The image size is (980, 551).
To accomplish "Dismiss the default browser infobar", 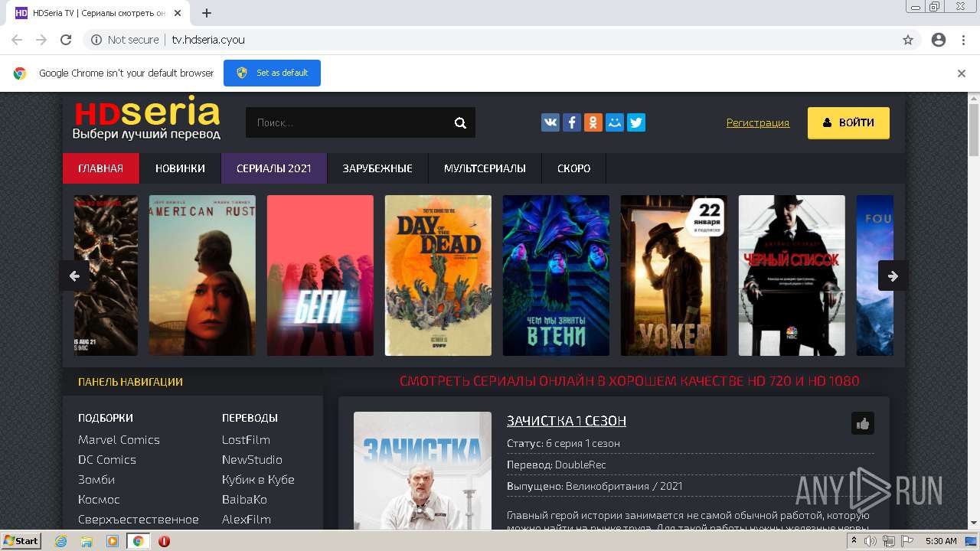I will pyautogui.click(x=962, y=73).
